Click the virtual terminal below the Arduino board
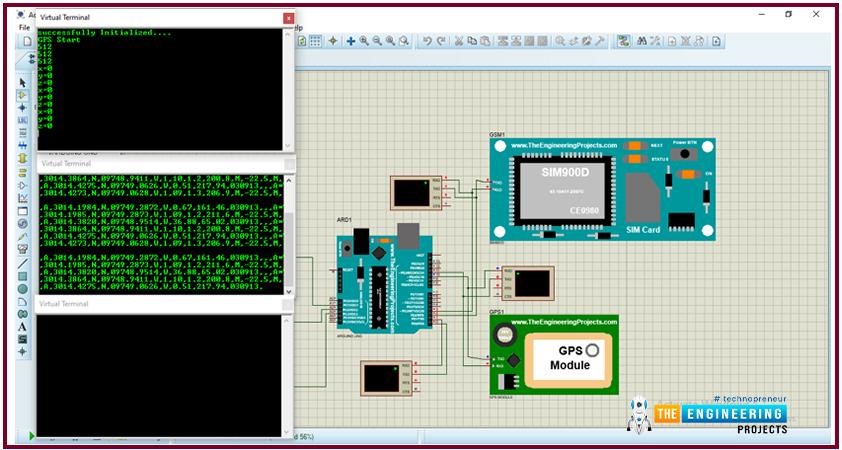 pyautogui.click(x=388, y=379)
